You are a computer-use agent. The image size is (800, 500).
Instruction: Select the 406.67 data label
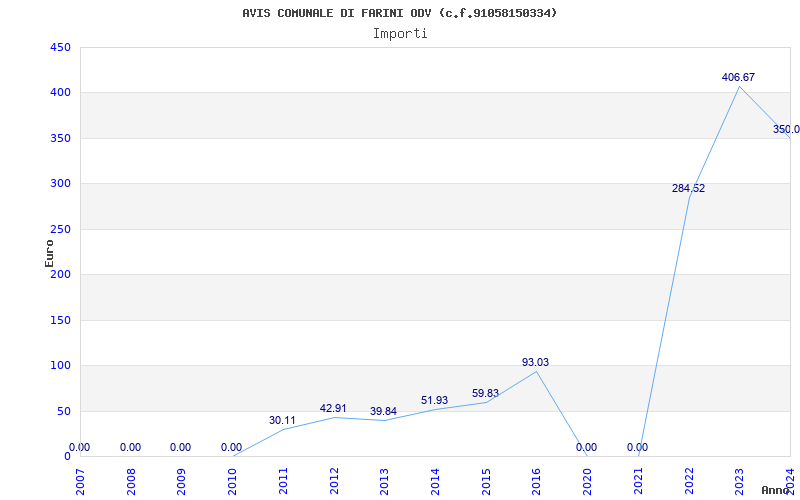tap(738, 78)
